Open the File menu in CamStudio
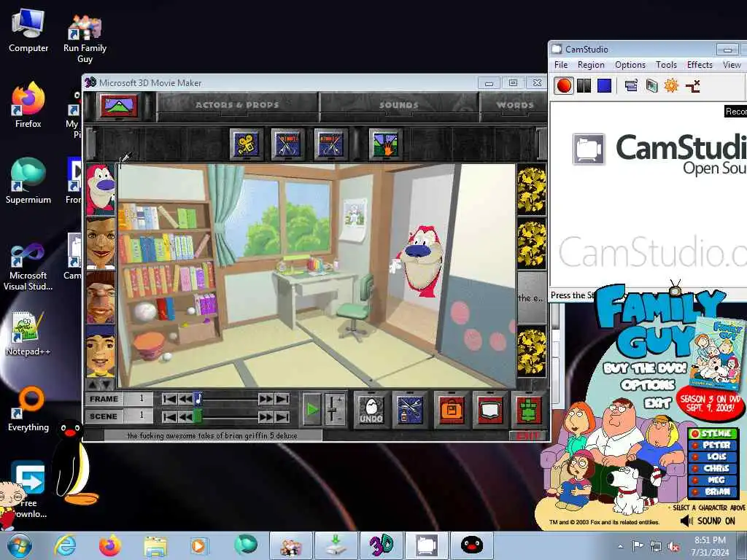The height and width of the screenshot is (560, 747). (x=561, y=65)
